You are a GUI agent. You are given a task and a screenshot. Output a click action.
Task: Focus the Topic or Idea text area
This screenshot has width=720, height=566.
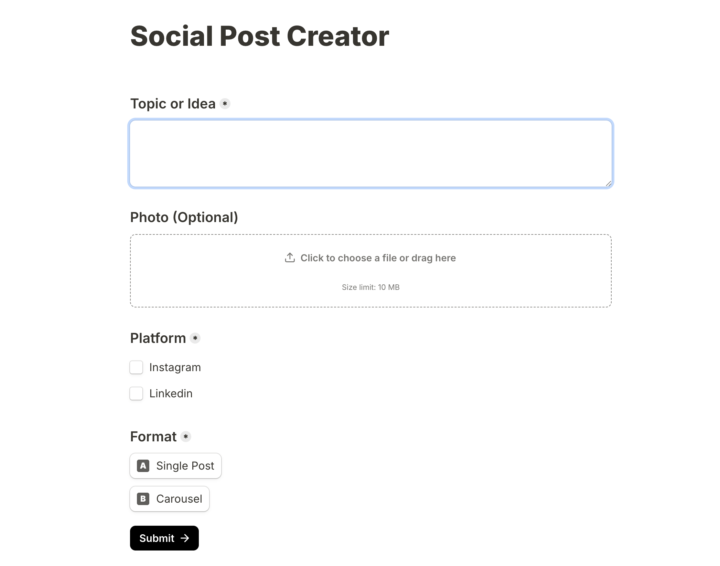click(x=371, y=154)
